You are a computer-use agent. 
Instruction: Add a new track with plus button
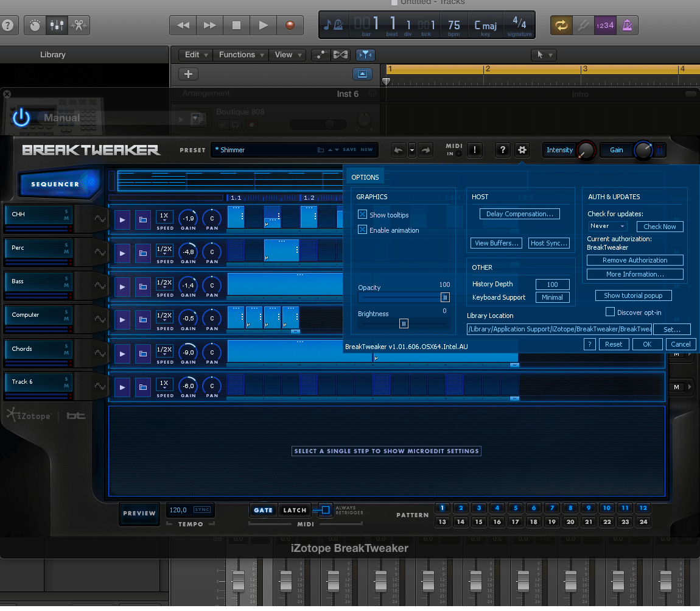(x=189, y=74)
